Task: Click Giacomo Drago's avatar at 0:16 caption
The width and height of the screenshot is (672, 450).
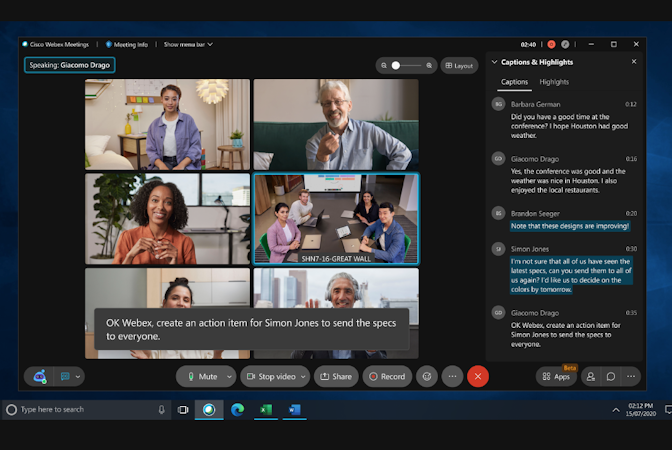Action: pyautogui.click(x=498, y=159)
